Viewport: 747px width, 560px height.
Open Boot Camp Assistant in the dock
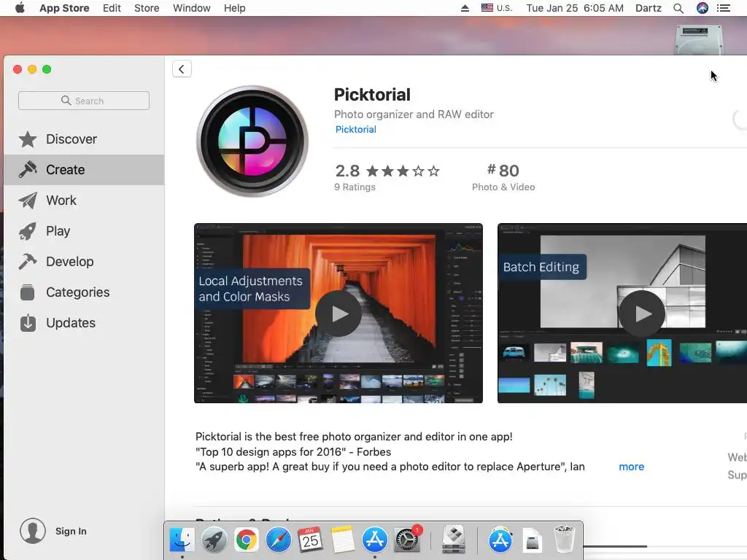click(454, 540)
